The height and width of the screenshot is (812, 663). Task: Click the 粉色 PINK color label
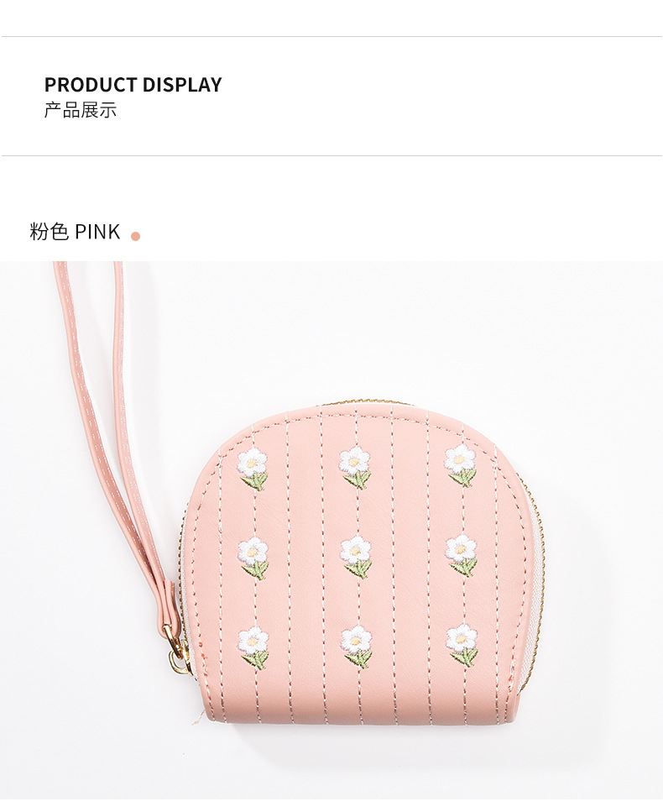[75, 232]
